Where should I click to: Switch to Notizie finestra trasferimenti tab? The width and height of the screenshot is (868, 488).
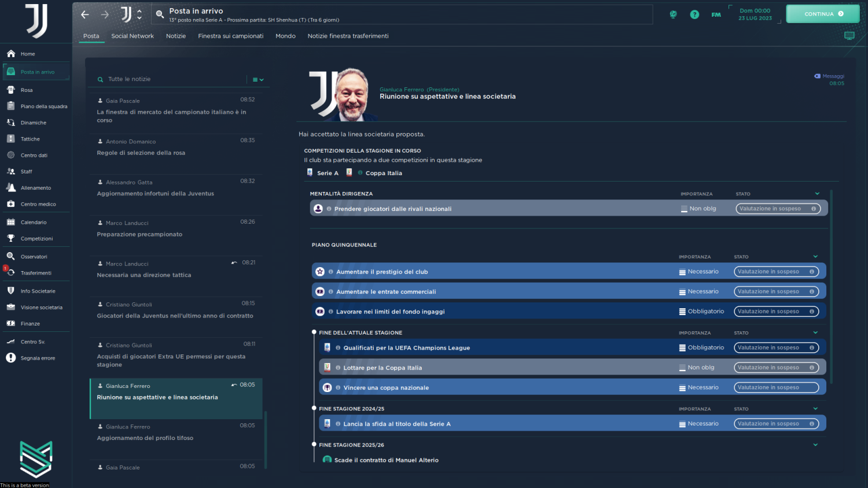click(348, 36)
